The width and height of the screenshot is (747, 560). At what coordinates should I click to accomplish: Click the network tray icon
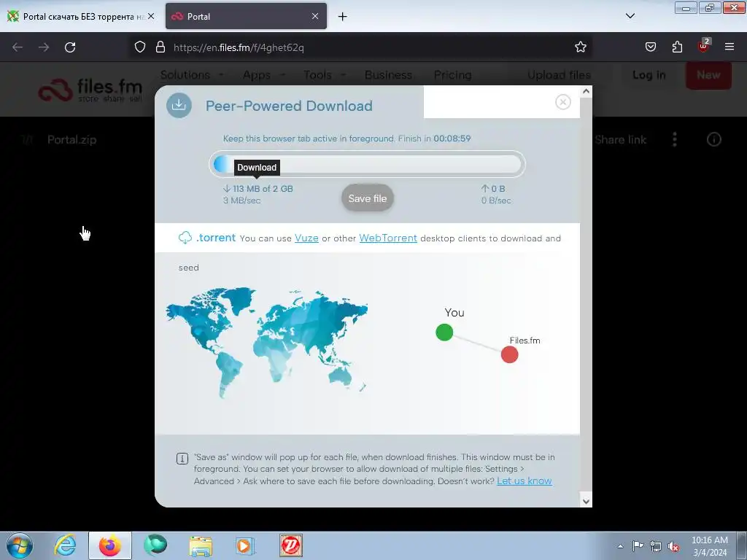pos(656,546)
